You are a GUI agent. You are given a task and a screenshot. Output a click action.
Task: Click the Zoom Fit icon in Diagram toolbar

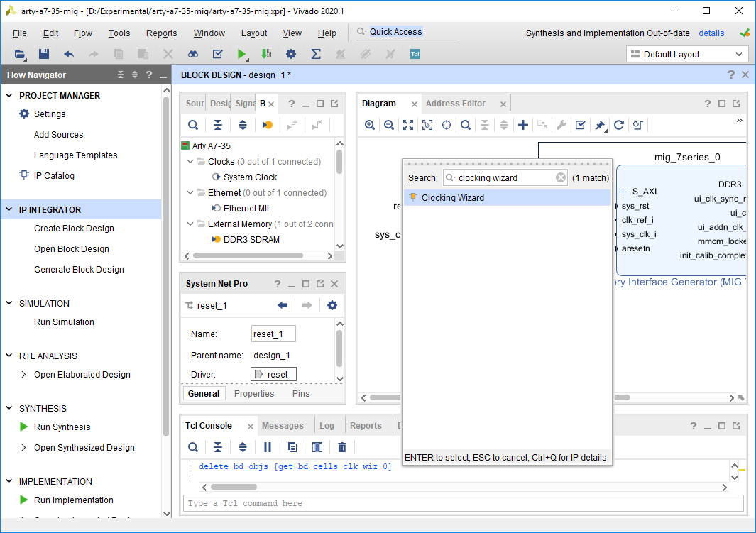[x=408, y=126]
